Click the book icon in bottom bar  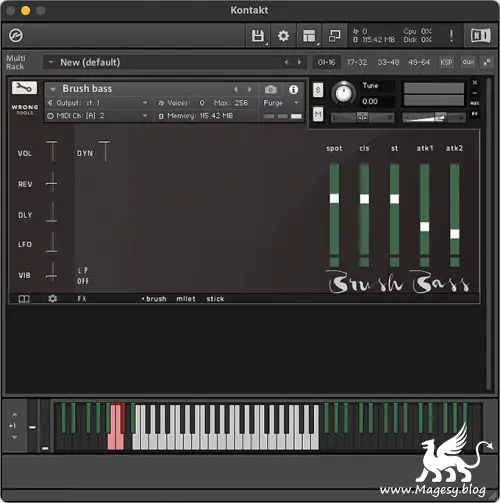pos(24,299)
